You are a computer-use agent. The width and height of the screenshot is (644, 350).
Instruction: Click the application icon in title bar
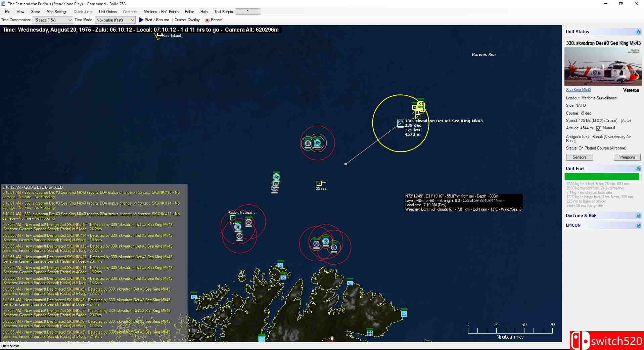(3, 4)
